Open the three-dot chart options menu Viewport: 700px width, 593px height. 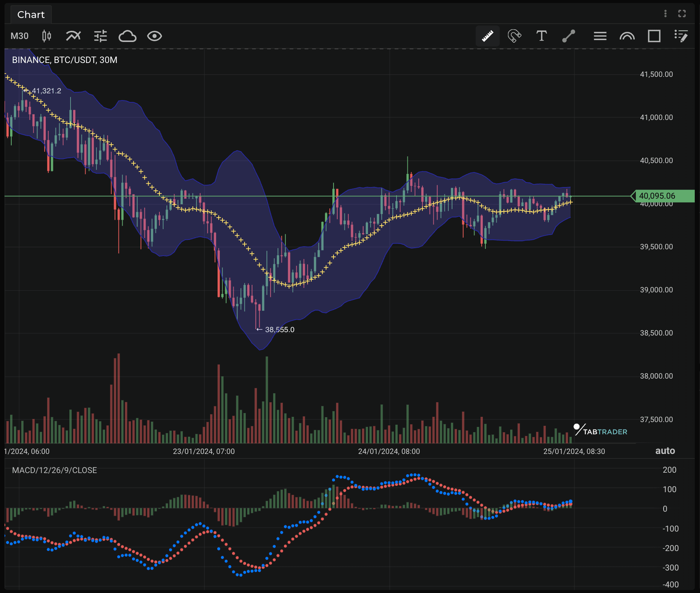click(665, 13)
